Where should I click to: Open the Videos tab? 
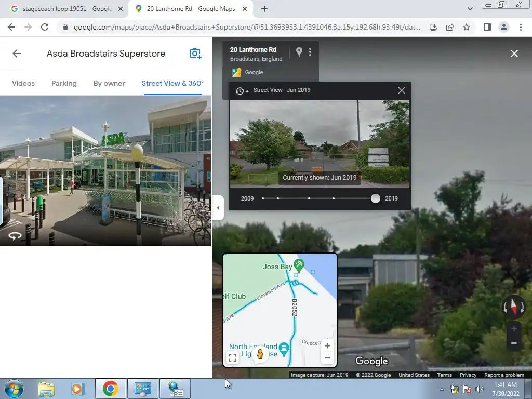(x=23, y=83)
